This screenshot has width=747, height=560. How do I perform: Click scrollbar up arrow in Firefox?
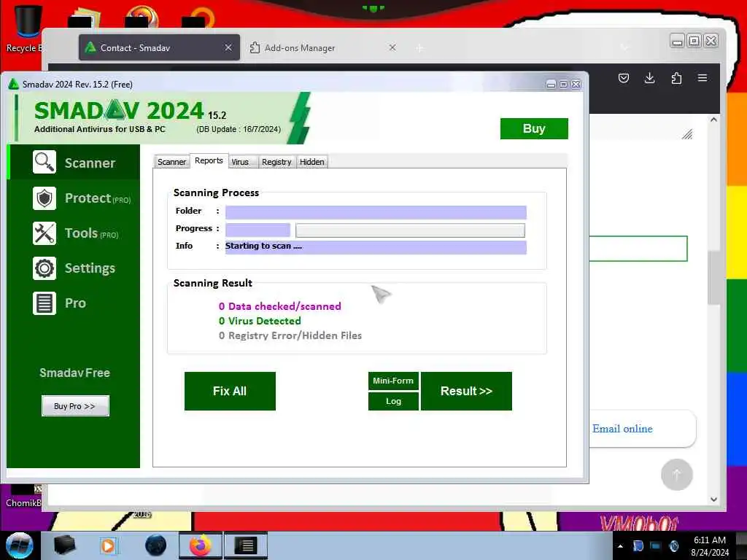pyautogui.click(x=713, y=120)
